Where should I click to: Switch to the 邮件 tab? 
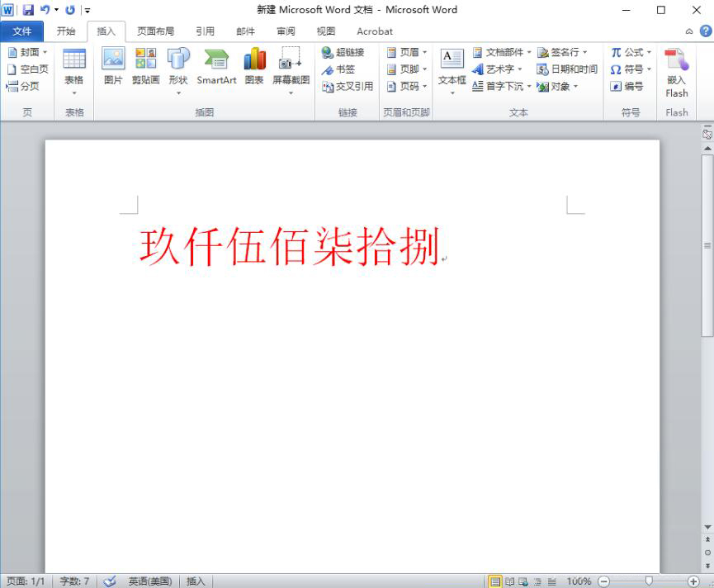coord(245,31)
